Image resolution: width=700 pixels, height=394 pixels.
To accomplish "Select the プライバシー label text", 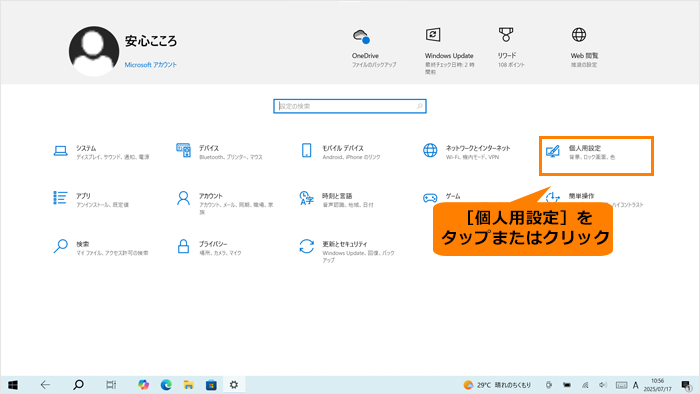I will (x=213, y=244).
